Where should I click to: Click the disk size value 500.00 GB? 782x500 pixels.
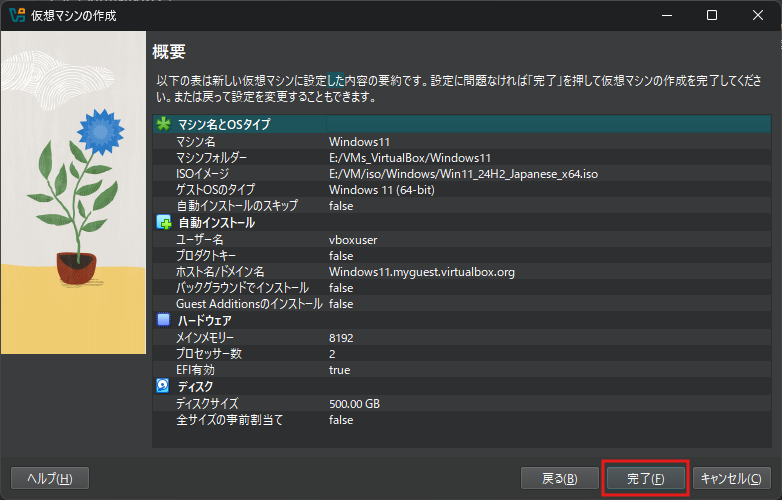click(355, 404)
